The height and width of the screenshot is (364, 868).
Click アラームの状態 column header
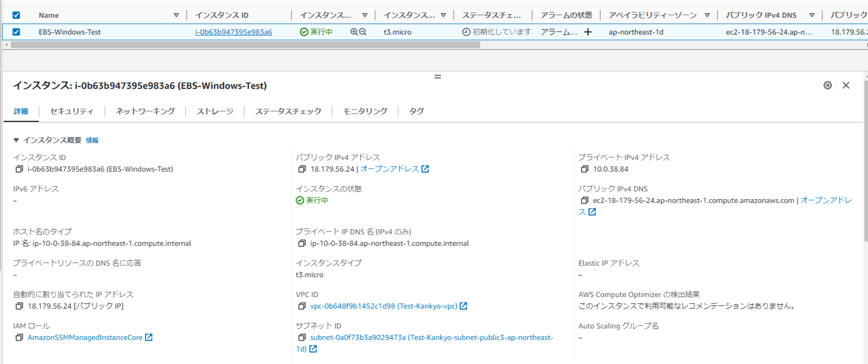(x=566, y=15)
